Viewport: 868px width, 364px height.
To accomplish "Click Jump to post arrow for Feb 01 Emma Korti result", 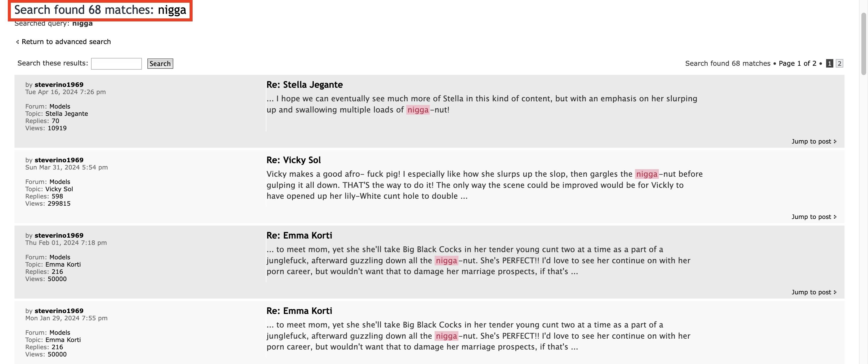I will tap(835, 292).
